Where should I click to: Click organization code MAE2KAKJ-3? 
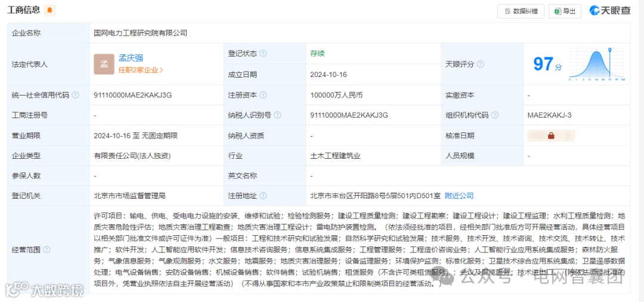(x=549, y=115)
